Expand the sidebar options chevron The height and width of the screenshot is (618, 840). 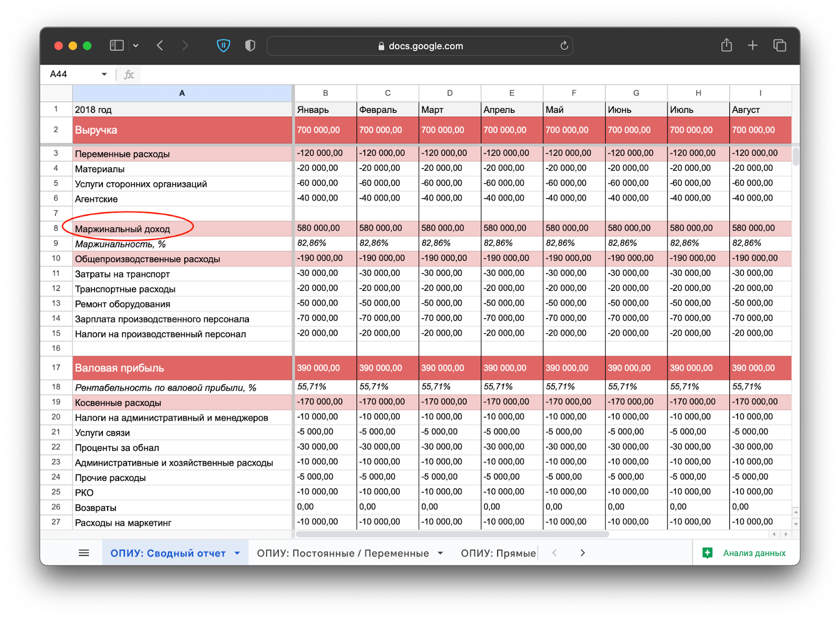coord(136,46)
